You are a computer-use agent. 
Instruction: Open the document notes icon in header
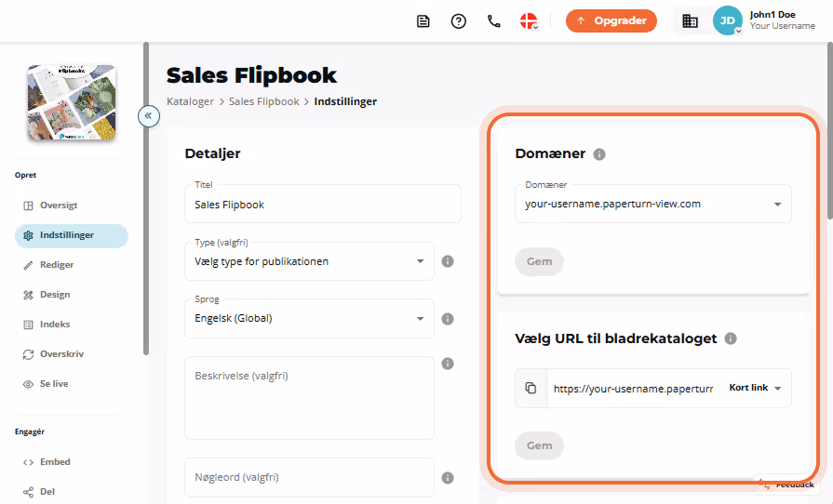pos(423,21)
